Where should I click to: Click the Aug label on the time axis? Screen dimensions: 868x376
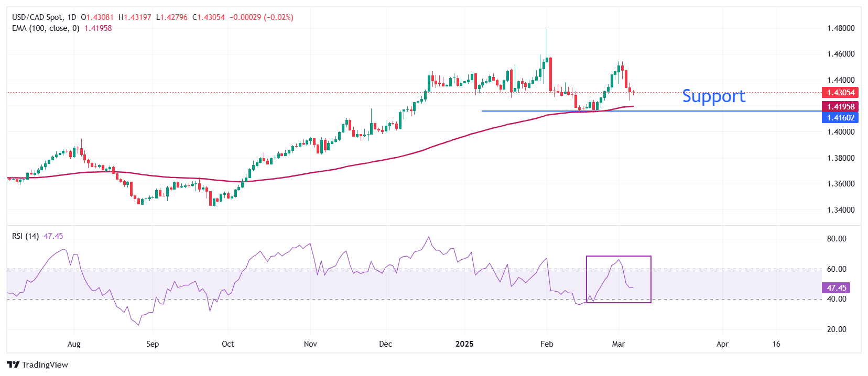[74, 344]
